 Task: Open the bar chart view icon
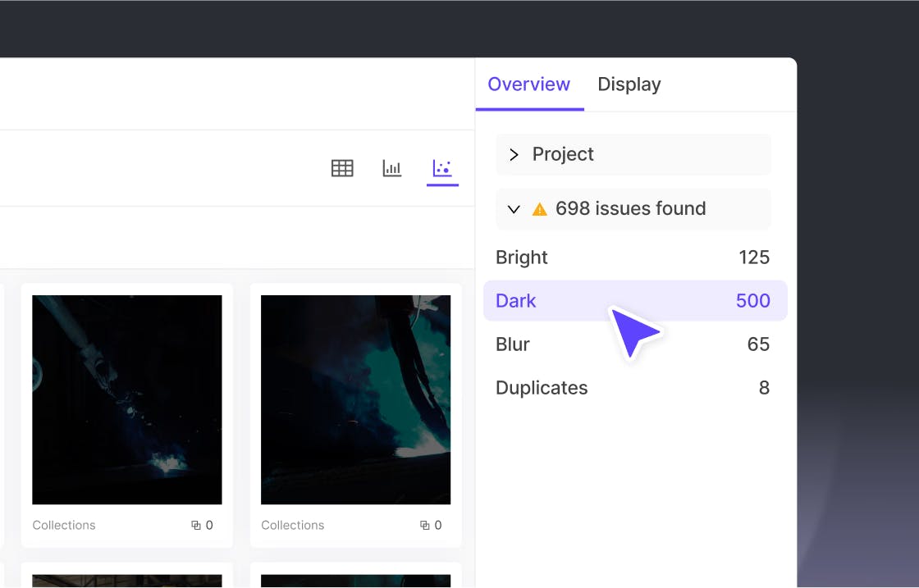coord(392,168)
